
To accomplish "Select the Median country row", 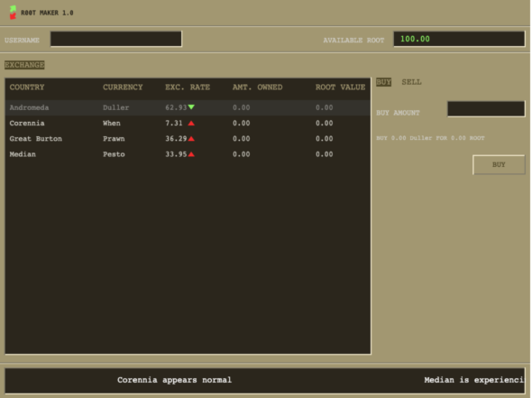I will pos(188,154).
